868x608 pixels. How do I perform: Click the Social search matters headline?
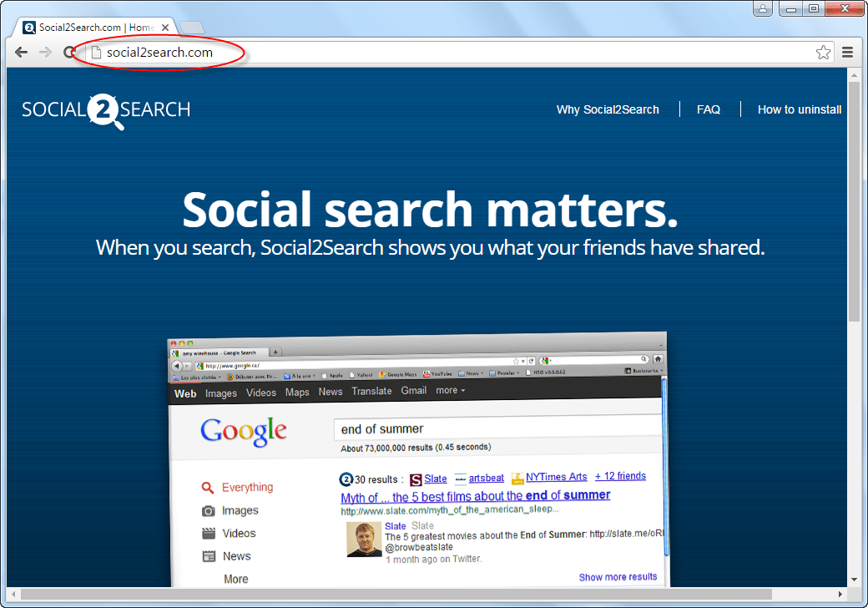(x=430, y=210)
